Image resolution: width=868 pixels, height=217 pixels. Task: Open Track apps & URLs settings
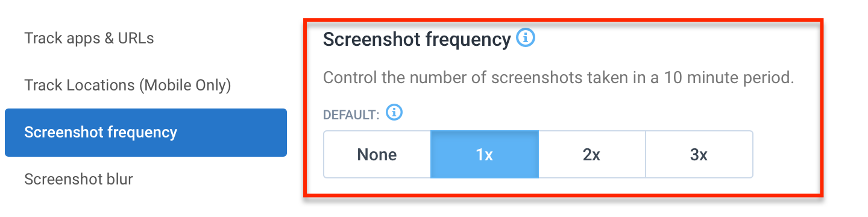(89, 39)
